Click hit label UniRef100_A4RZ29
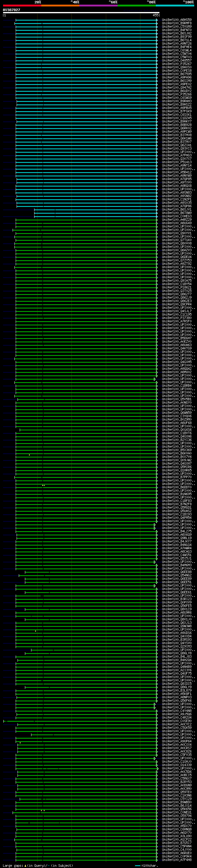 (x=177, y=220)
